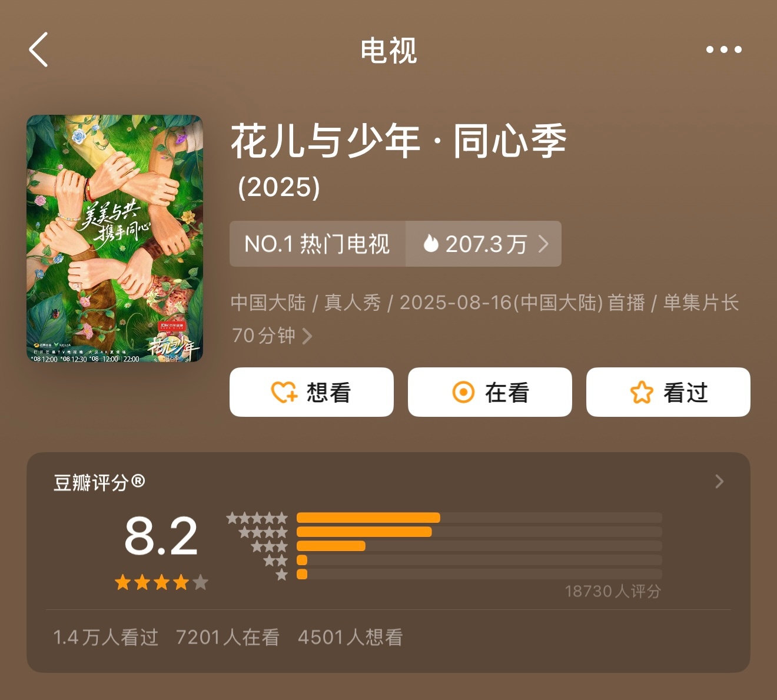Tap the 电视 page title

(388, 50)
